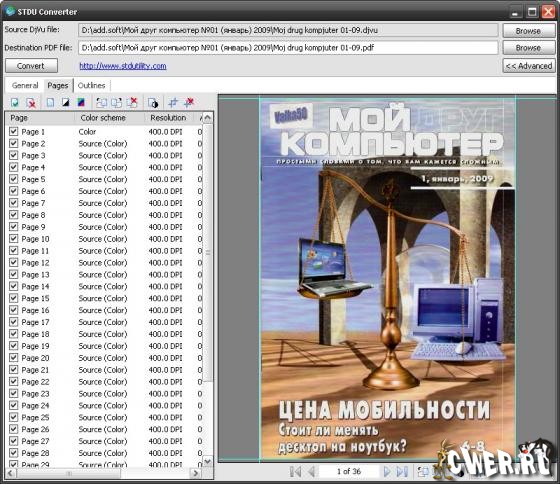560x484 pixels.
Task: Set source color scheme via blank page icon
Action: pos(50,103)
